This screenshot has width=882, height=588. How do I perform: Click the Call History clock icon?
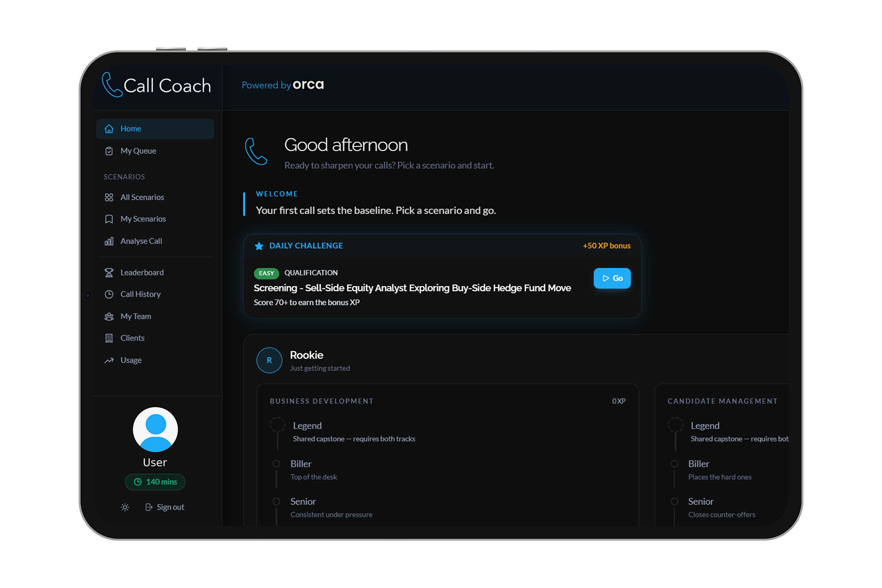pyautogui.click(x=109, y=294)
